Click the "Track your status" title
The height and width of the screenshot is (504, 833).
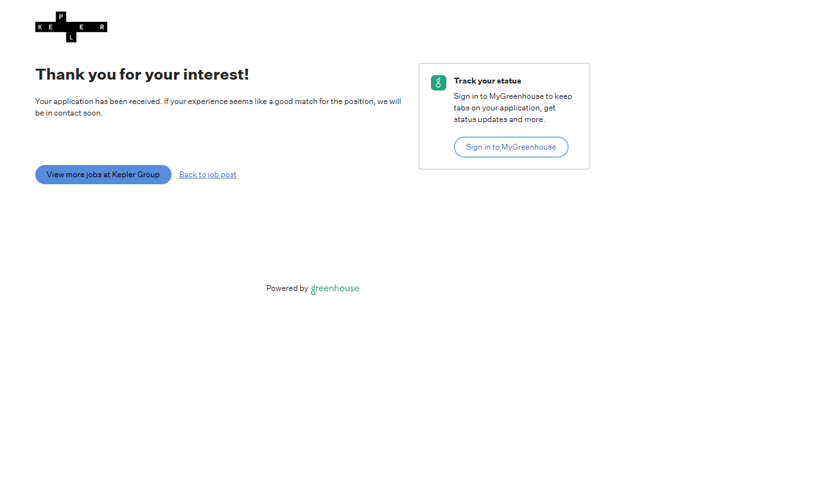coord(487,81)
